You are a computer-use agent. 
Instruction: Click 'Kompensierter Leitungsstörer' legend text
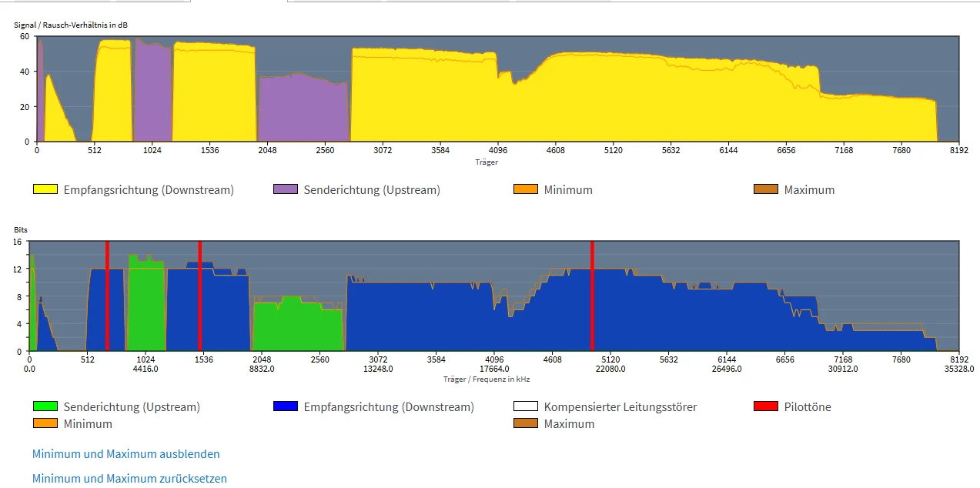tap(620, 406)
